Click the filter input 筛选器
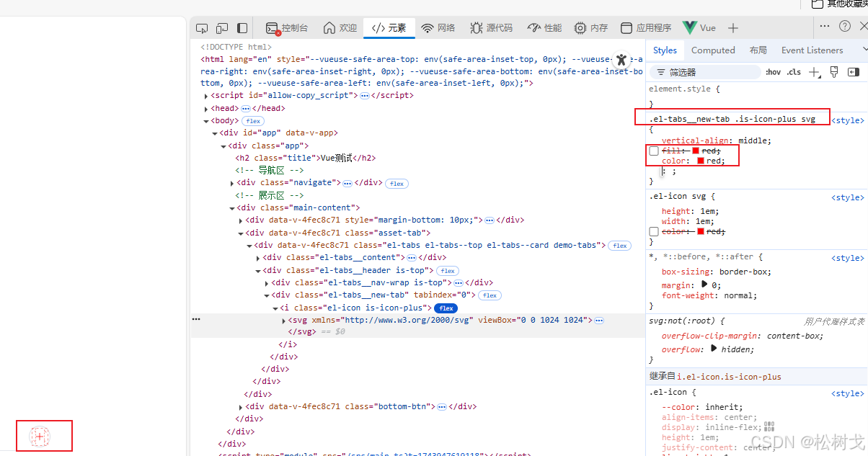The image size is (868, 456). coord(705,72)
